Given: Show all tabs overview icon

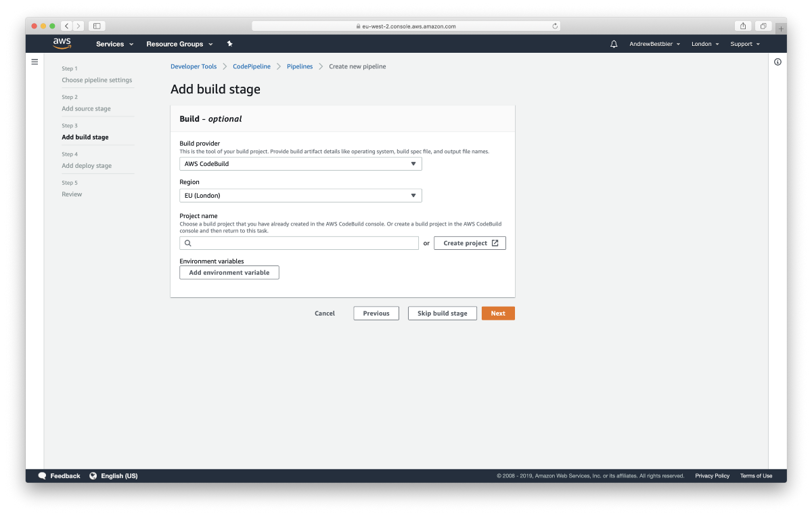Looking at the screenshot, I should (x=763, y=26).
